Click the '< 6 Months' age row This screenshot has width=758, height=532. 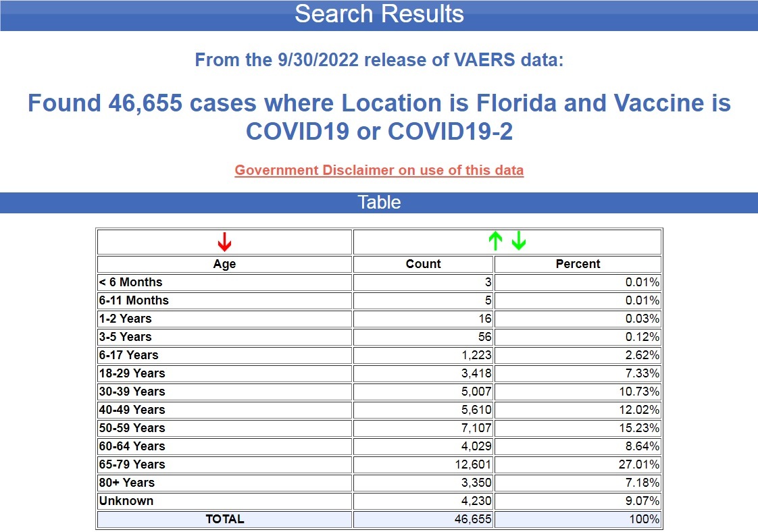[x=131, y=282]
